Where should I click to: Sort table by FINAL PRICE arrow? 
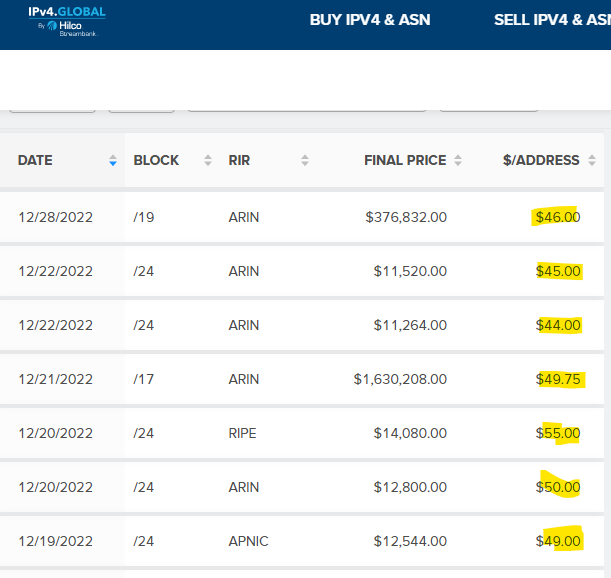tap(458, 161)
